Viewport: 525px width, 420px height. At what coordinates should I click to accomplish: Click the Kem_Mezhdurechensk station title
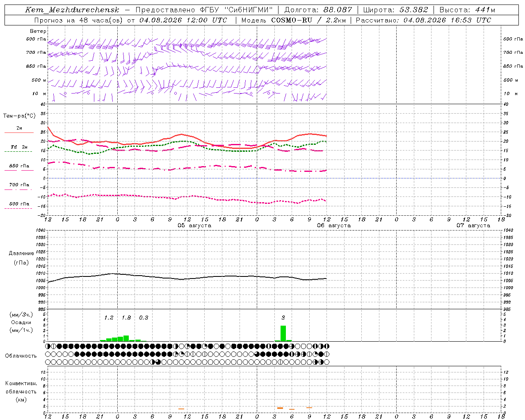click(x=72, y=10)
